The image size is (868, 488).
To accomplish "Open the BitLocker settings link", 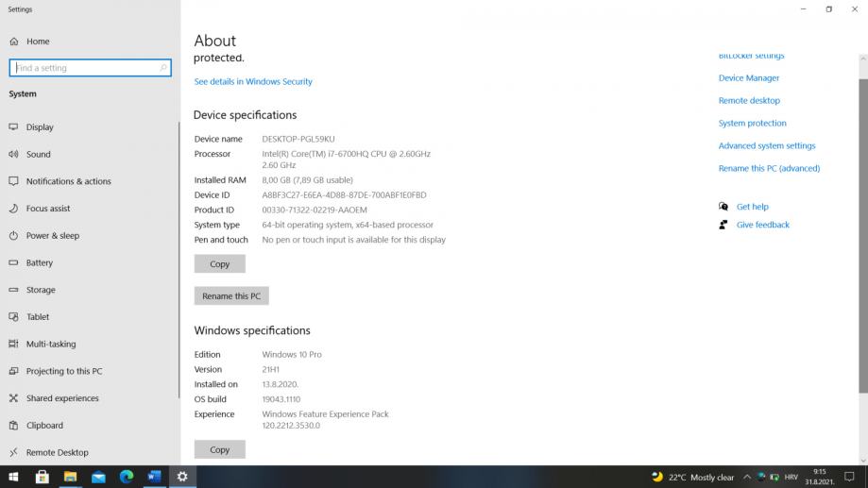I will tap(751, 56).
